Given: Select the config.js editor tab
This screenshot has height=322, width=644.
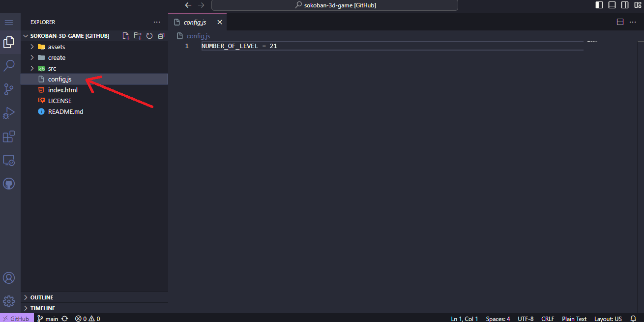Looking at the screenshot, I should (x=198, y=22).
